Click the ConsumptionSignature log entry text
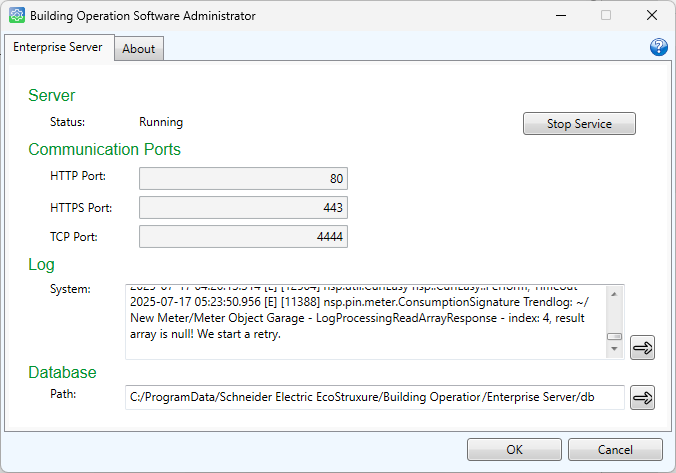 click(360, 318)
